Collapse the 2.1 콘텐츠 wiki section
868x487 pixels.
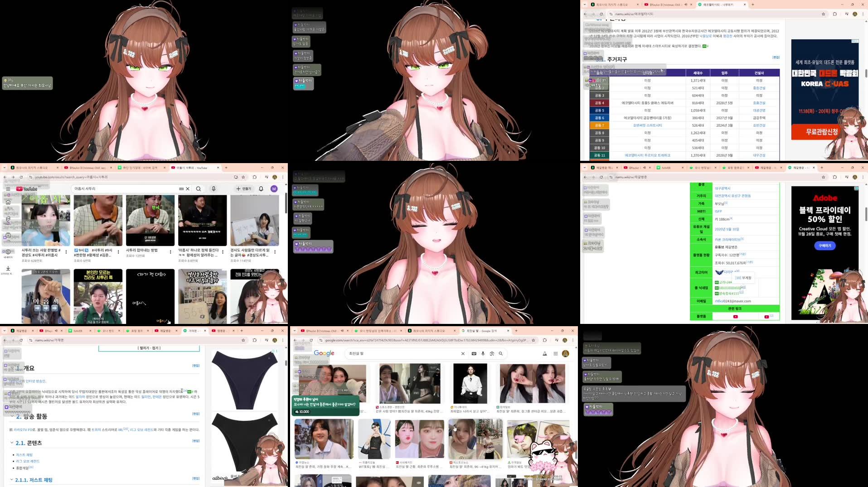11,443
